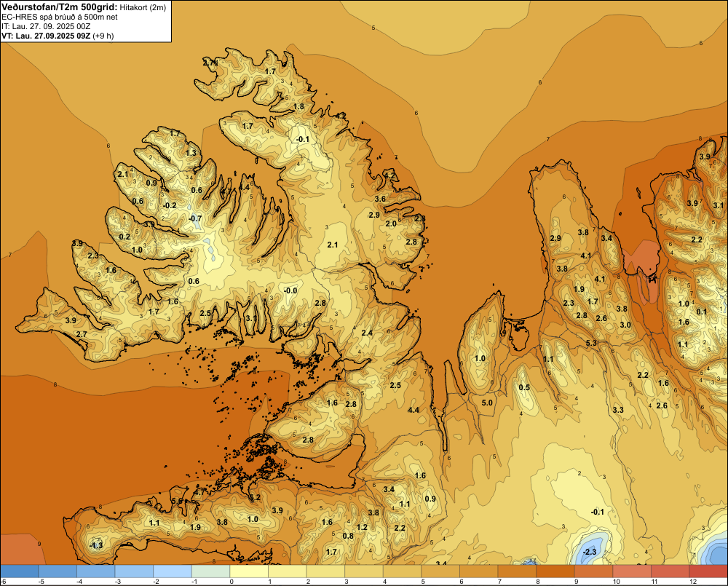Click the '3.3' temperature value on map
Image resolution: width=728 pixels, height=586 pixels.
[x=618, y=410]
